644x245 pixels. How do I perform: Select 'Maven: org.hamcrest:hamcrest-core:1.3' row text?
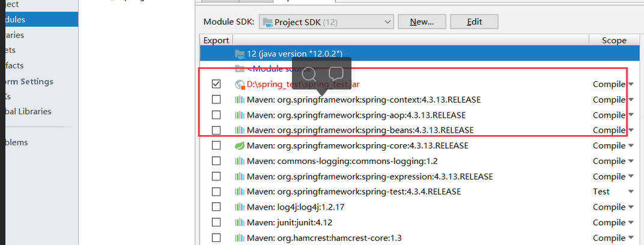click(x=324, y=238)
